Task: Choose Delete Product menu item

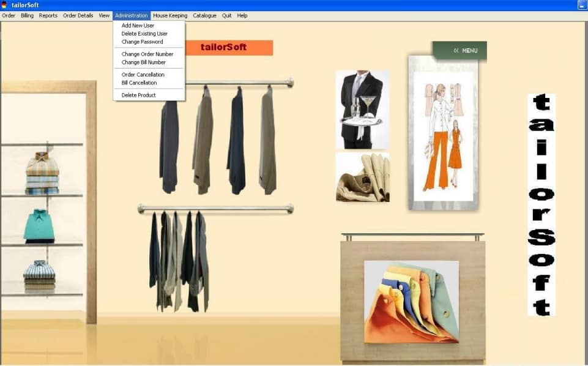Action: pyautogui.click(x=138, y=95)
